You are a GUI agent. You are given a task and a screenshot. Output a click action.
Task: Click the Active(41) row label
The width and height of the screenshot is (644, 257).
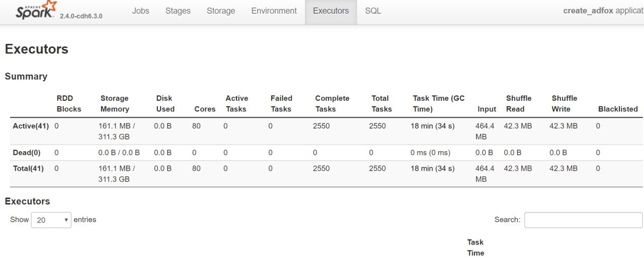tap(31, 126)
